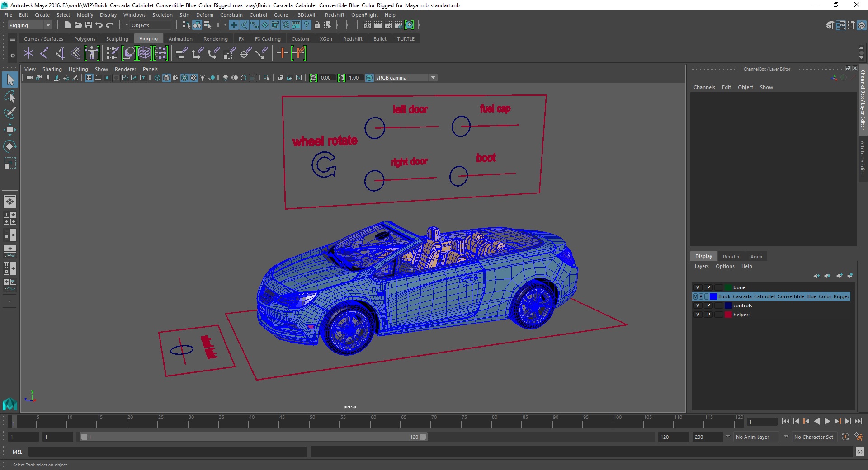The width and height of the screenshot is (868, 470).
Task: Toggle playback P of bone layer
Action: tap(708, 287)
